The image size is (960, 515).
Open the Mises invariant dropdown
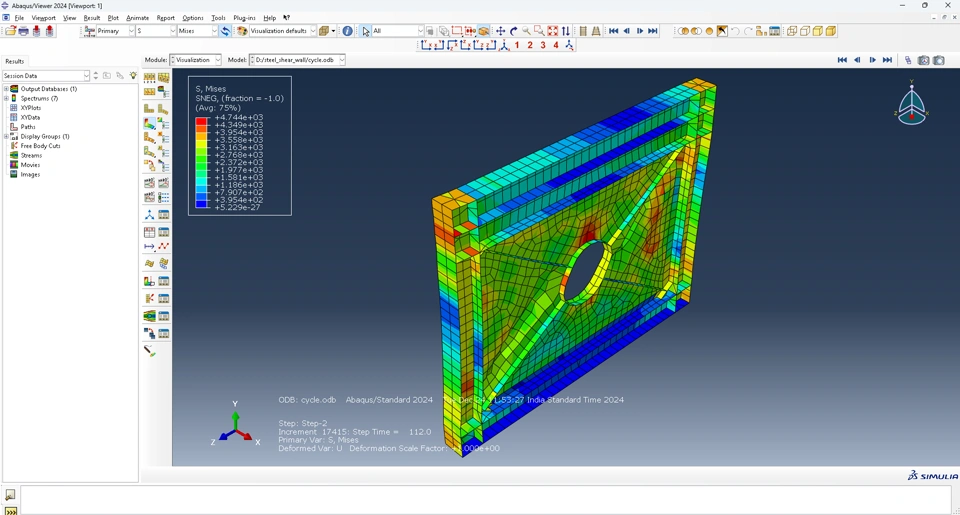click(x=197, y=31)
